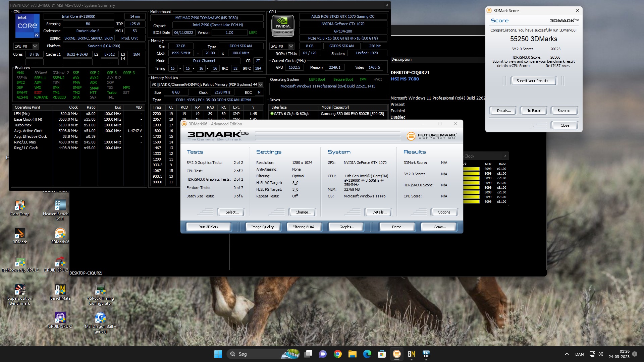Image resolution: width=644 pixels, height=362 pixels.
Task: Open the TechPowerUp GPU-Z desktop icon
Action: pyautogui.click(x=20, y=264)
